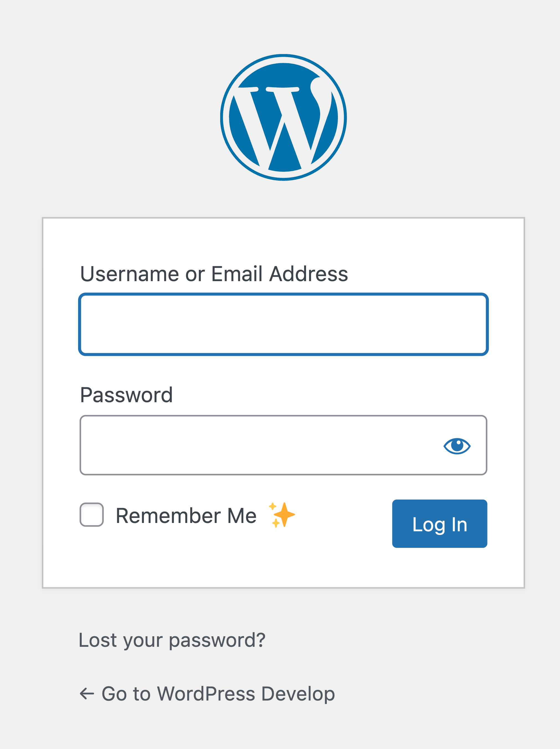Focus the Username or Email Address field
560x749 pixels.
(x=283, y=324)
